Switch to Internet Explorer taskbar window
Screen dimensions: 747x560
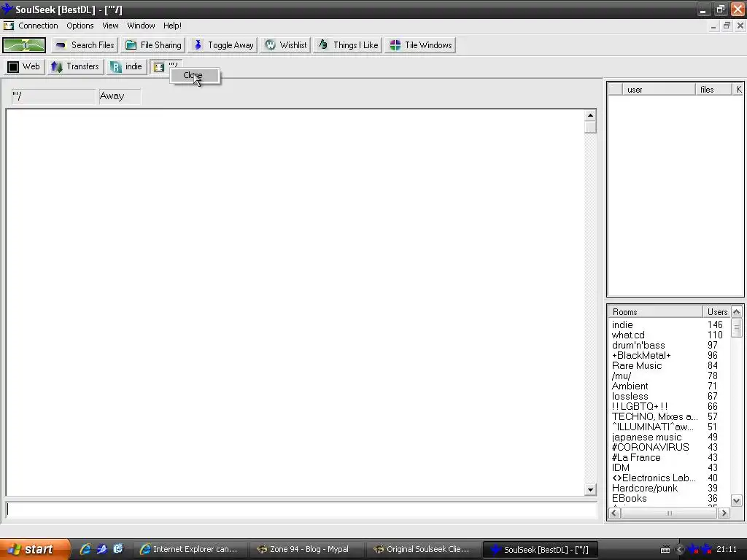point(190,550)
